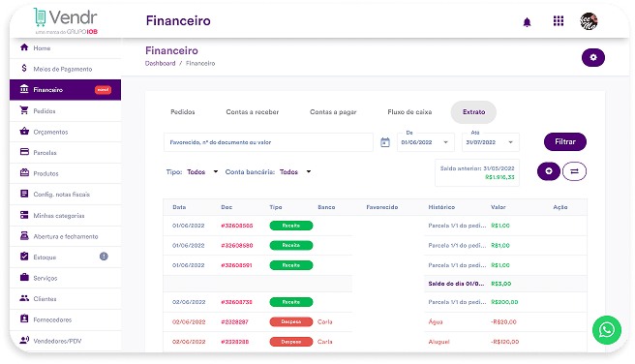Viewport: 635px width, 364px height.
Task: Open document #2328287
Action: tap(234, 322)
